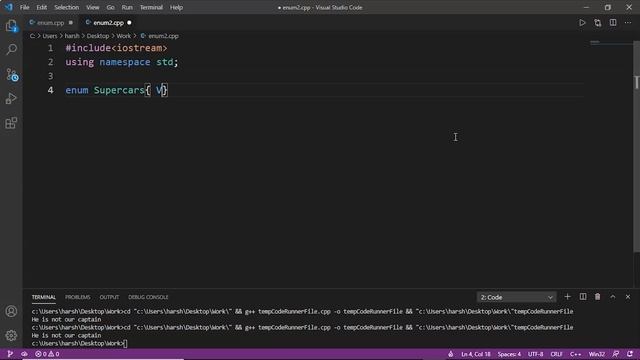
Task: Run code with the play button
Action: tap(582, 23)
